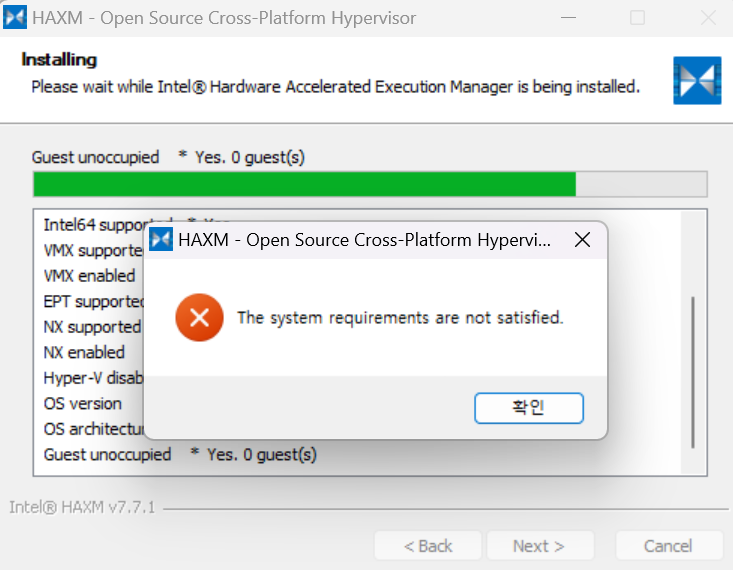
Task: Select the 'NX enabled' log row
Action: 84,352
